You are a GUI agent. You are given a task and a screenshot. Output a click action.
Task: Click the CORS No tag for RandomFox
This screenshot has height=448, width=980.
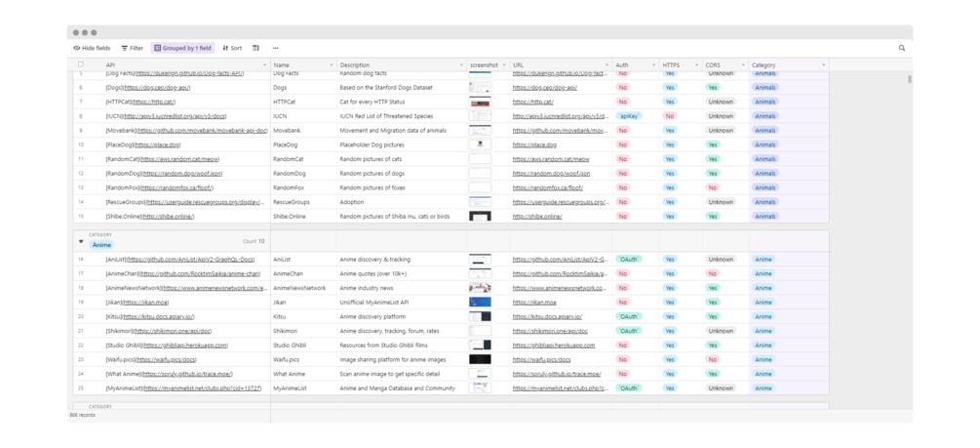[712, 187]
